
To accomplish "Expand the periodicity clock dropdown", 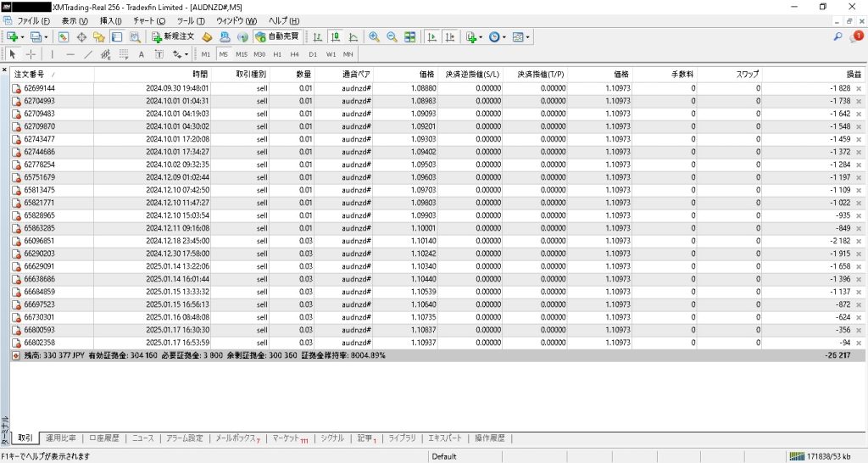I will tap(505, 37).
